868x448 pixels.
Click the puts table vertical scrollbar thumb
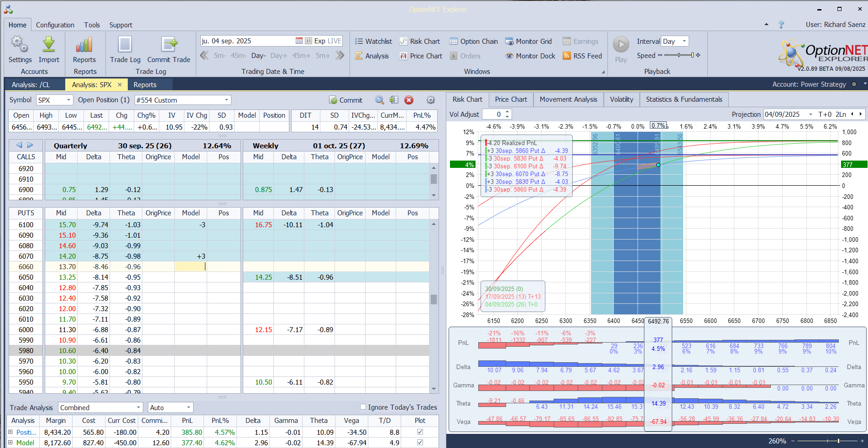coord(434,299)
